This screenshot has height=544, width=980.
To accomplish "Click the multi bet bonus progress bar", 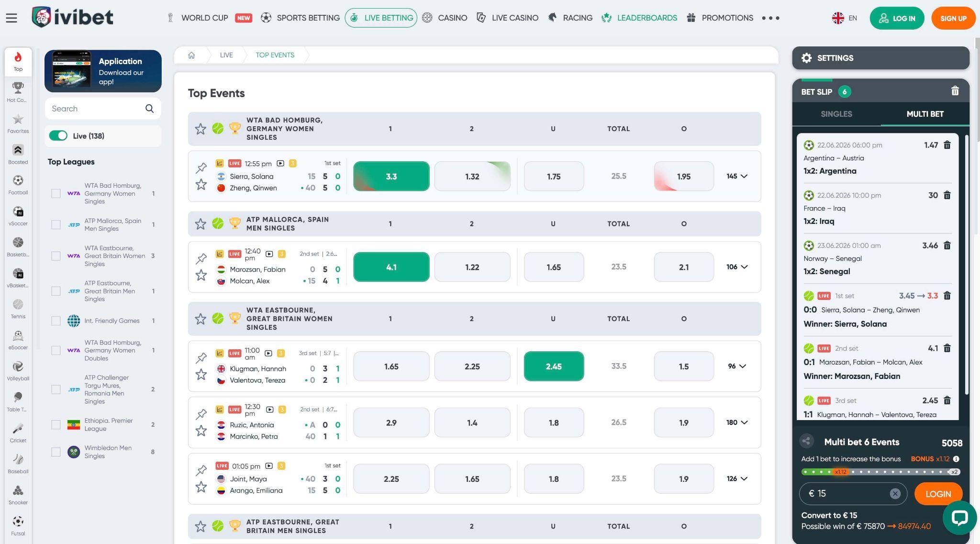I will pos(880,472).
